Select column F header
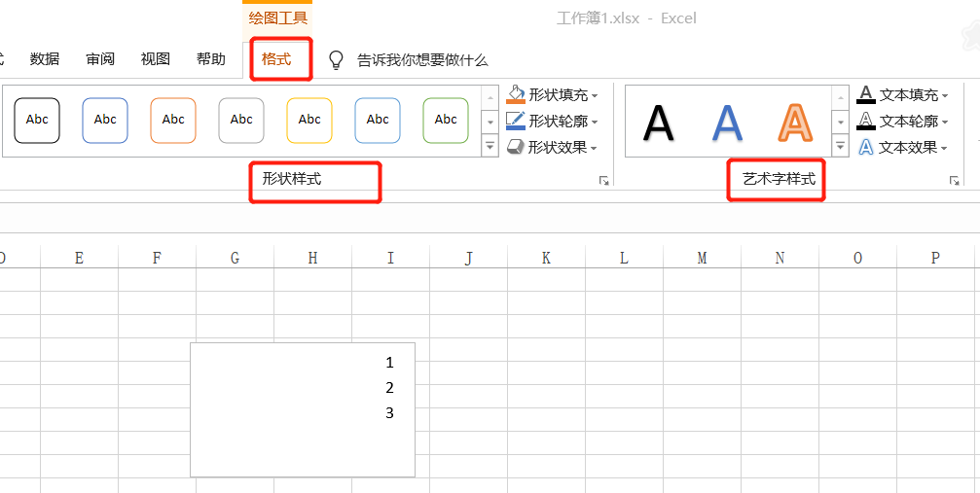This screenshot has height=493, width=980. click(157, 258)
